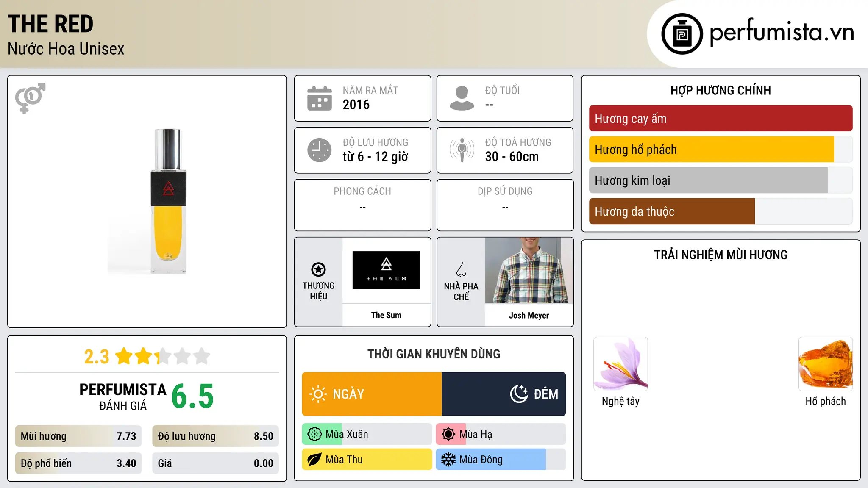Click the sun icon for Mùa Hạ
Viewport: 868px width, 488px height.
click(x=448, y=434)
